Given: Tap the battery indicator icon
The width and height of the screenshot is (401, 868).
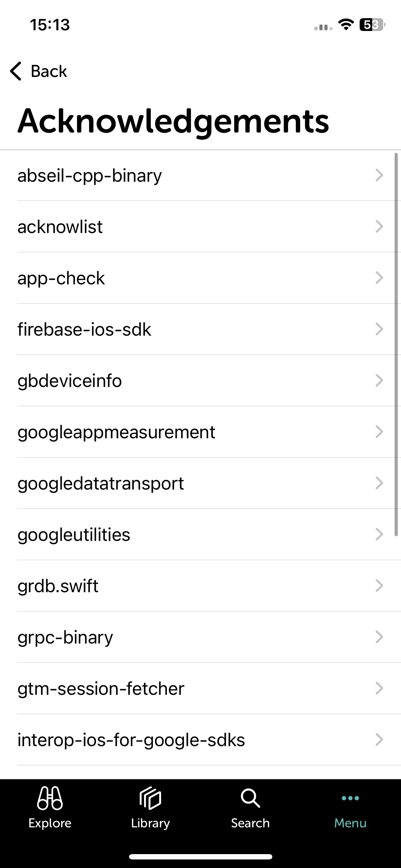Looking at the screenshot, I should click(372, 25).
